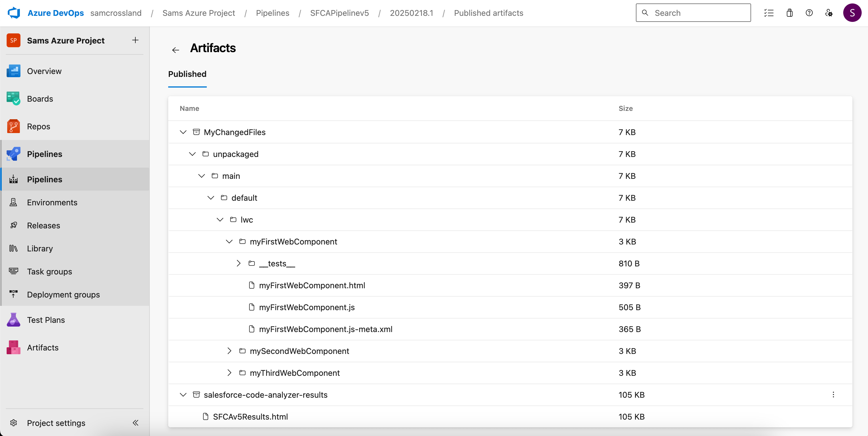Collapse the salesforce-code-analyzer-results artifact

coord(183,395)
